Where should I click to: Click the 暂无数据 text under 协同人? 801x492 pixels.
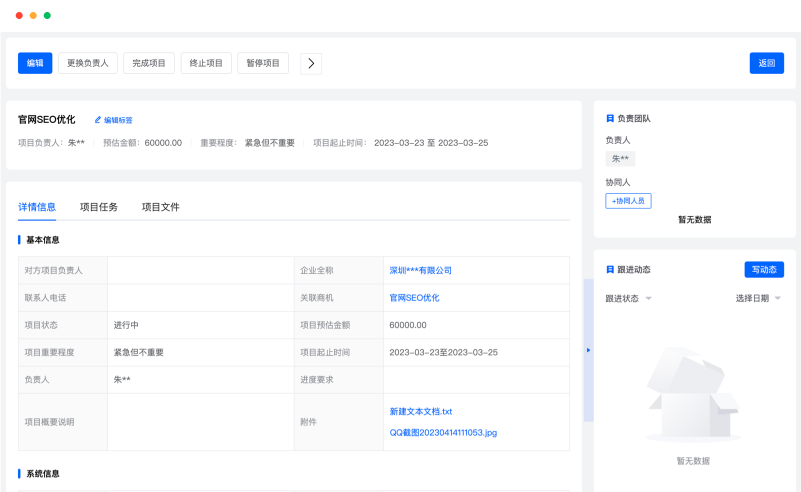pos(695,220)
